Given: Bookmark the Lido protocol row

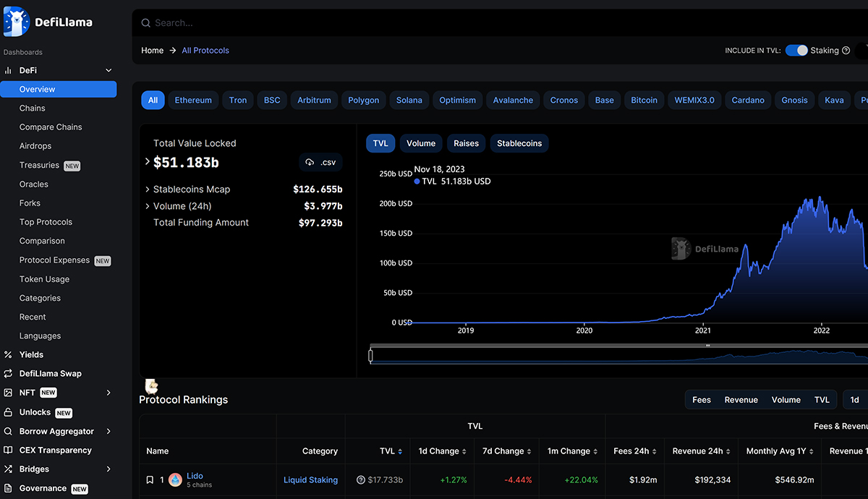Looking at the screenshot, I should point(150,480).
